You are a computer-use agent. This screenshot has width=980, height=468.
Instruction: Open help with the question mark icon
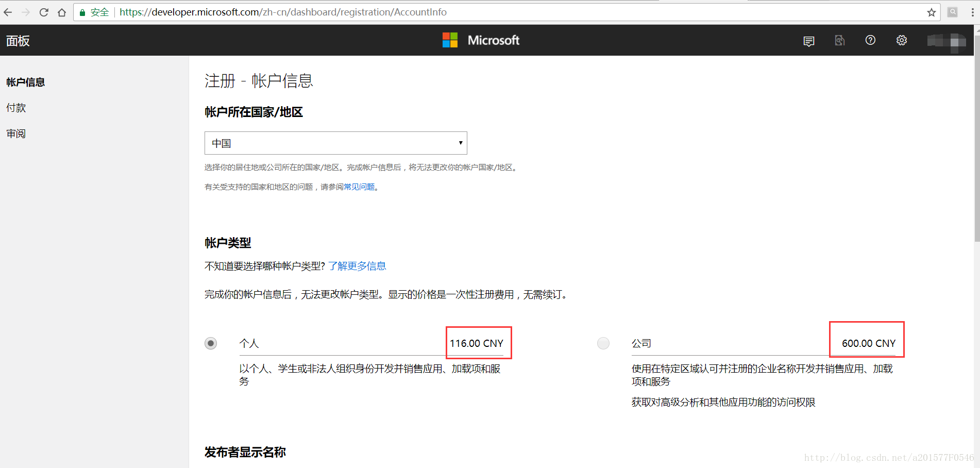[870, 40]
